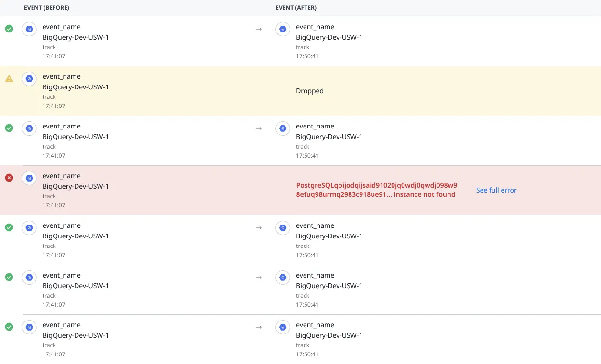Click the 17:41:07 timestamp in the red error row
Screen dimensions: 601x364
click(x=54, y=205)
